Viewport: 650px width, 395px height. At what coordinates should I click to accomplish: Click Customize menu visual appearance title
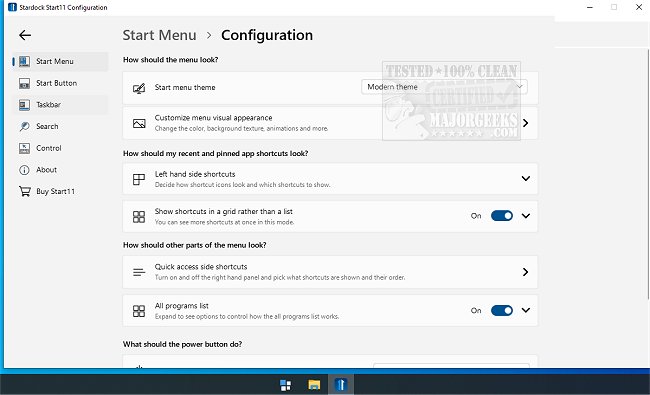click(x=213, y=118)
